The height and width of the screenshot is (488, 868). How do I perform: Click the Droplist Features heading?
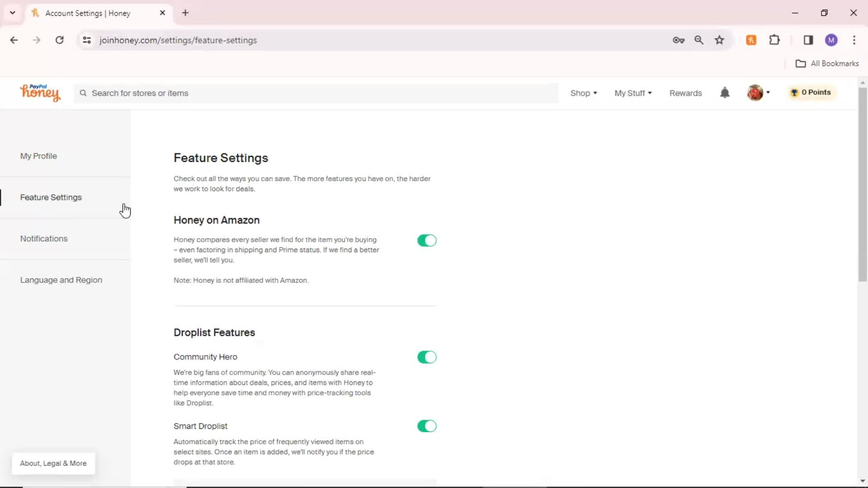tap(214, 333)
